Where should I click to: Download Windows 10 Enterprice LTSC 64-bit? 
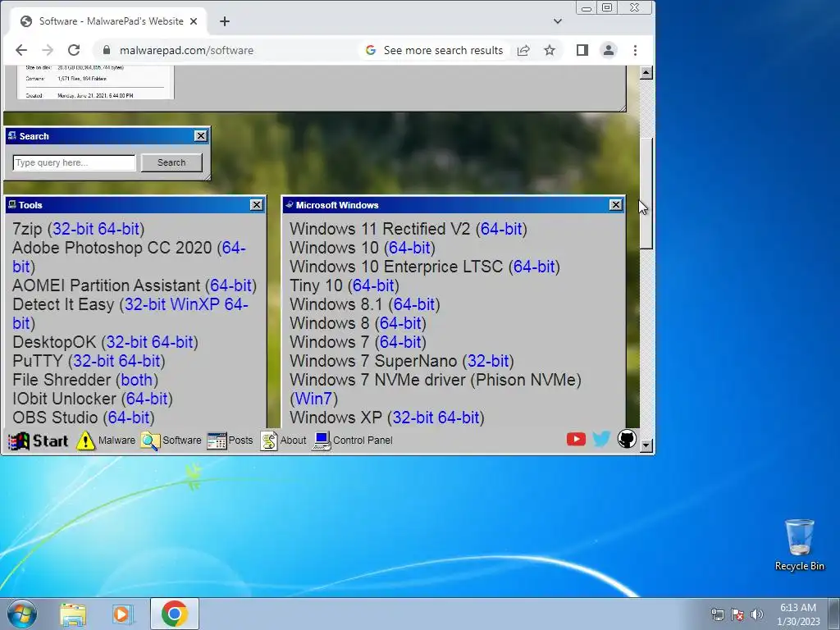(x=534, y=267)
